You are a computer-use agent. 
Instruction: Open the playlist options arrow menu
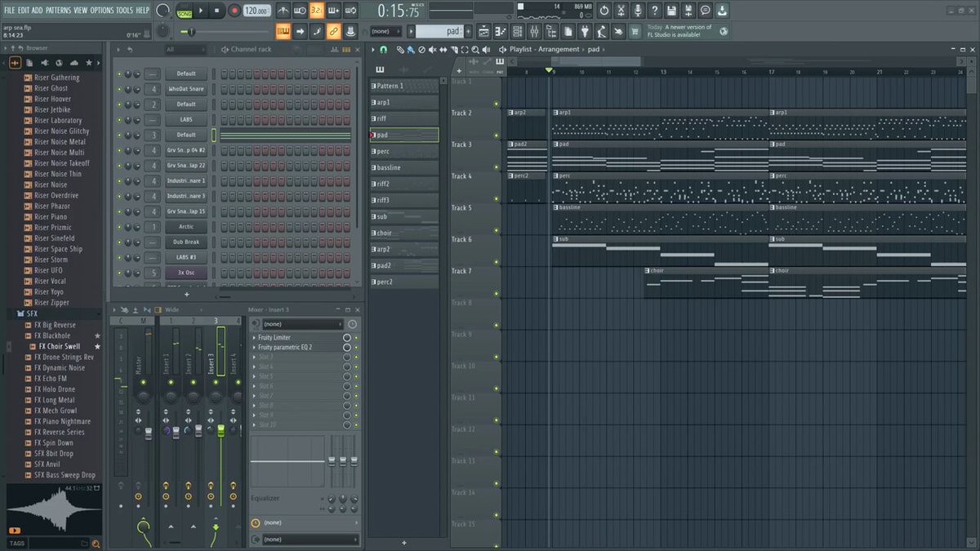coord(373,50)
